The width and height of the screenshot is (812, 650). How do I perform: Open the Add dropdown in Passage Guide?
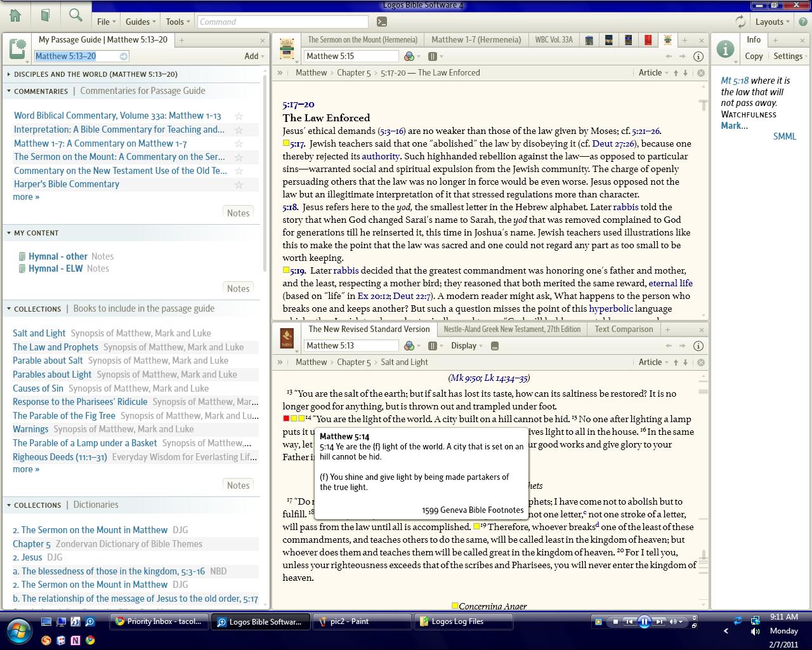coord(254,56)
